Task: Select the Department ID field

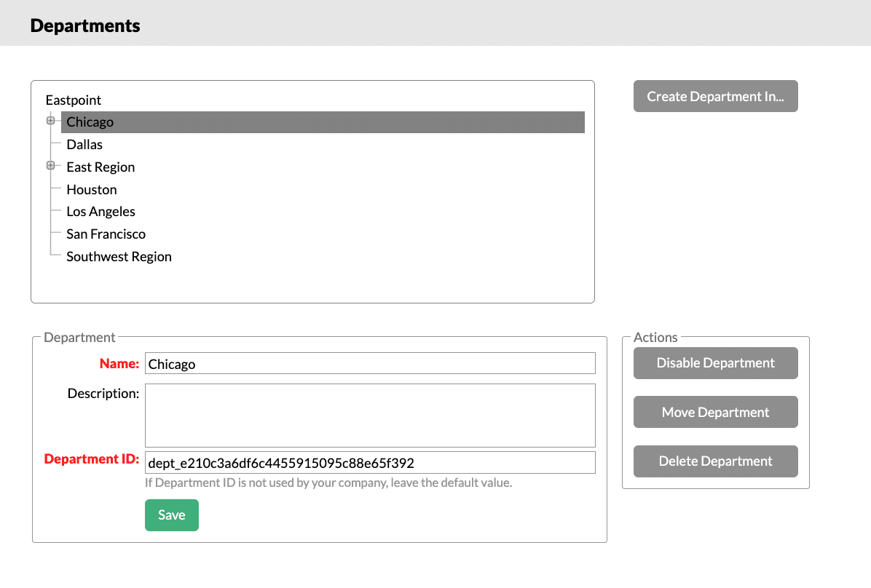Action: (370, 462)
